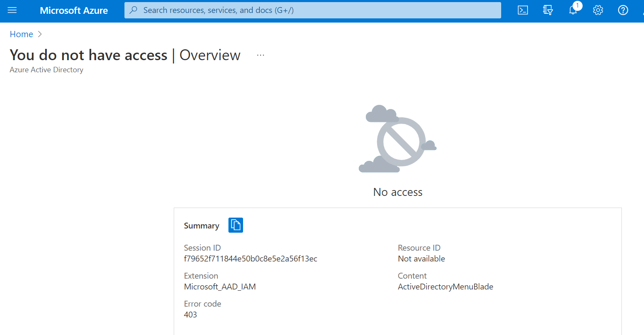Open portal settings with the gear icon
The height and width of the screenshot is (335, 644).
tap(598, 10)
